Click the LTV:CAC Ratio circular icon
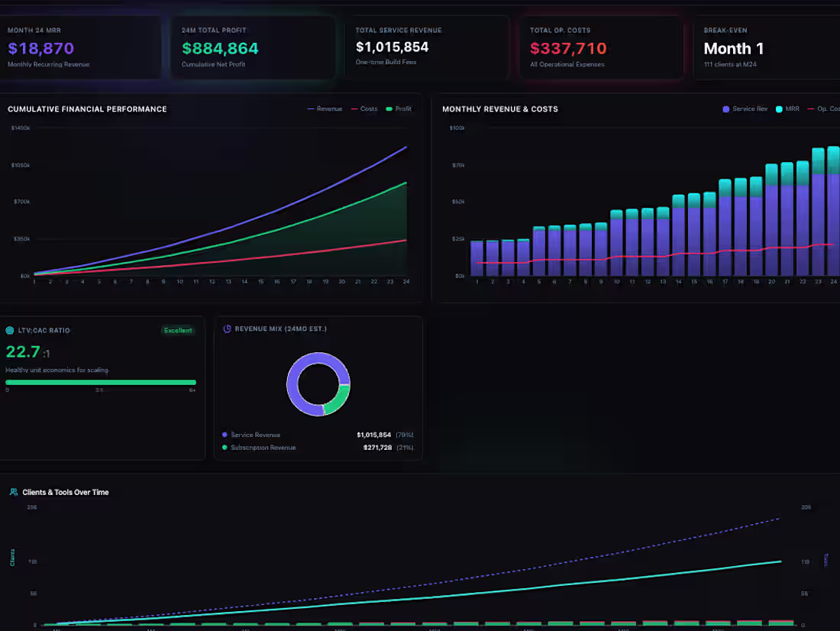 tap(9, 330)
